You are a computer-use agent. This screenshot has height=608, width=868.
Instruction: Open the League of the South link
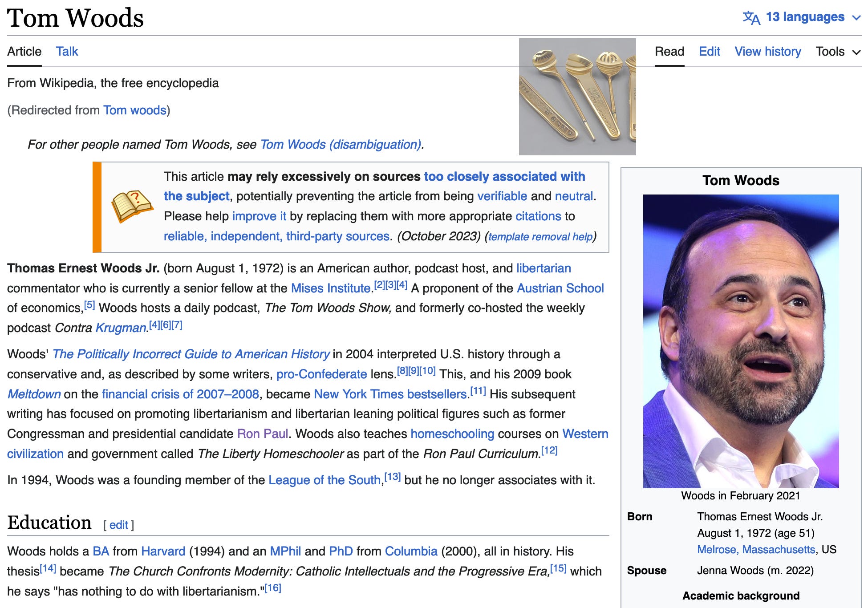tap(324, 480)
